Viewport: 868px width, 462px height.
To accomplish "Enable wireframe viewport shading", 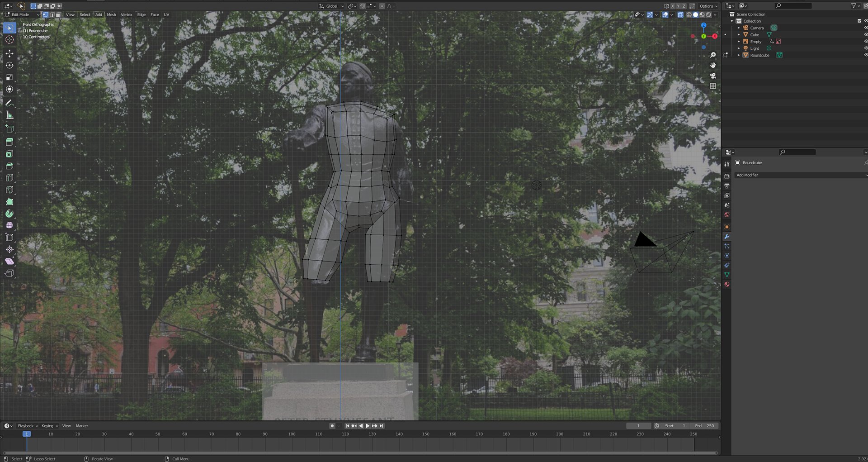I will 689,14.
